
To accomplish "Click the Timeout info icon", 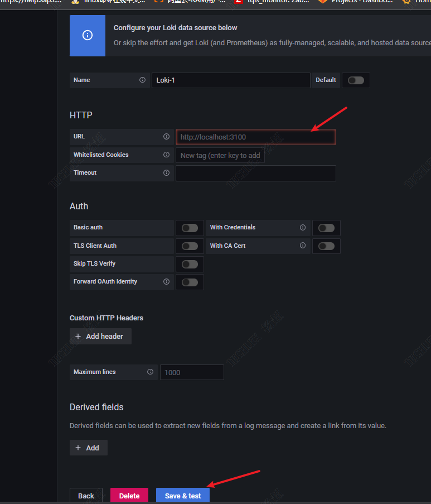I will [166, 173].
